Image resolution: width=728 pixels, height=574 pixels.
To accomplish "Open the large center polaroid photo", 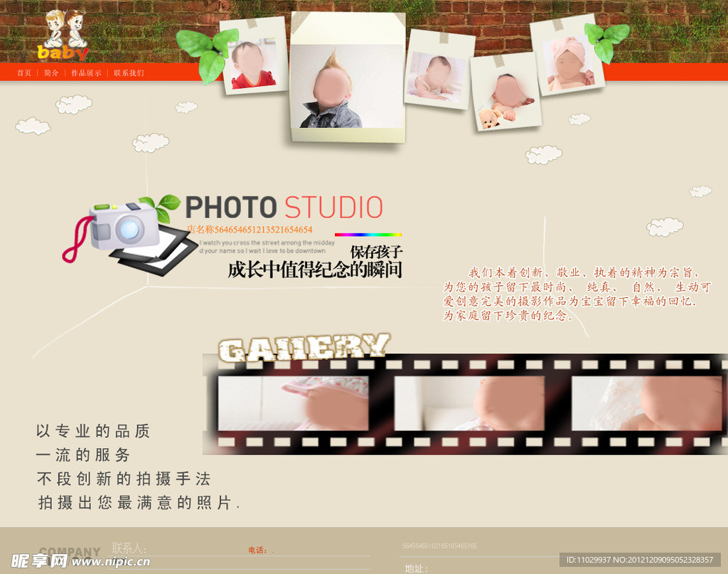I will (x=347, y=77).
